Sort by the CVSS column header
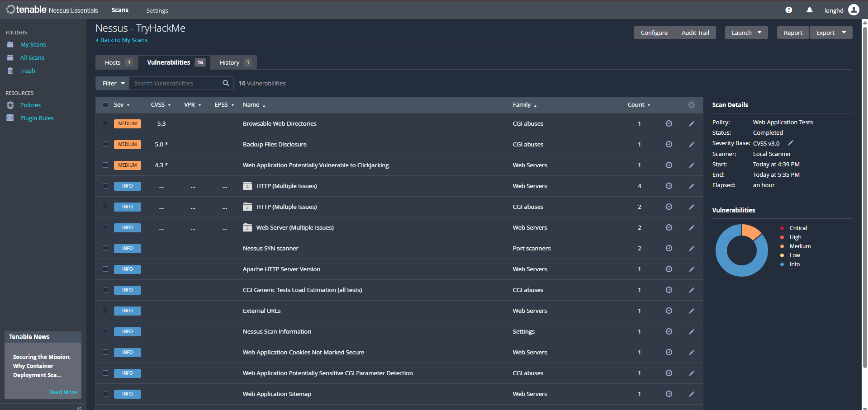This screenshot has width=868, height=410. pyautogui.click(x=161, y=105)
